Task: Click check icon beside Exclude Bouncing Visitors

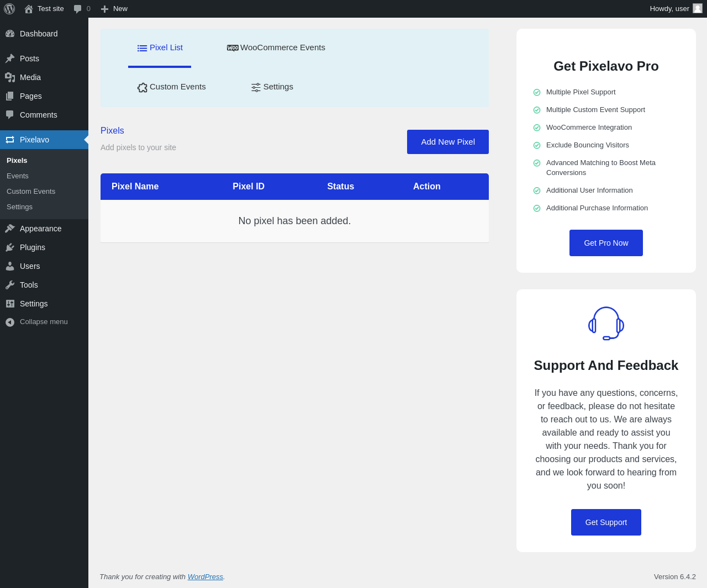Action: point(537,145)
